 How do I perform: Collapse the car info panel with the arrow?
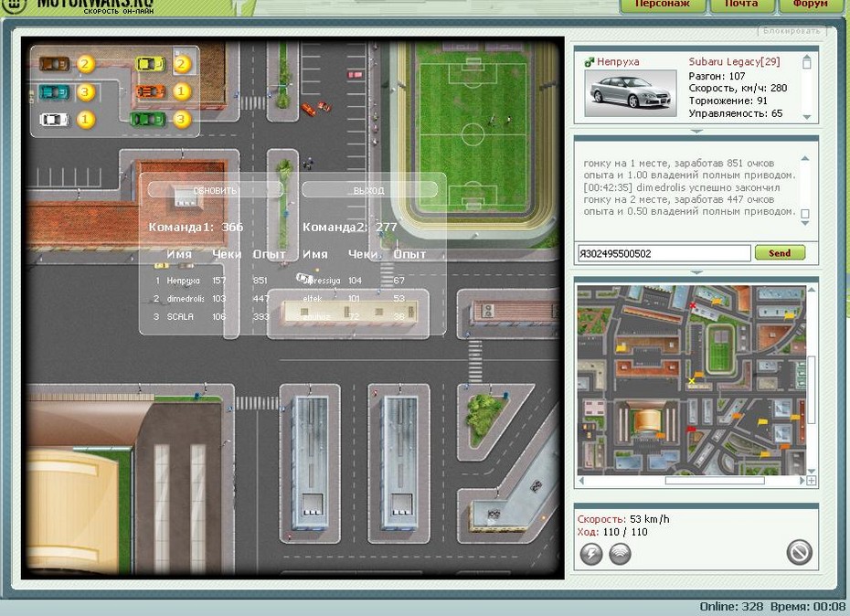tap(695, 130)
